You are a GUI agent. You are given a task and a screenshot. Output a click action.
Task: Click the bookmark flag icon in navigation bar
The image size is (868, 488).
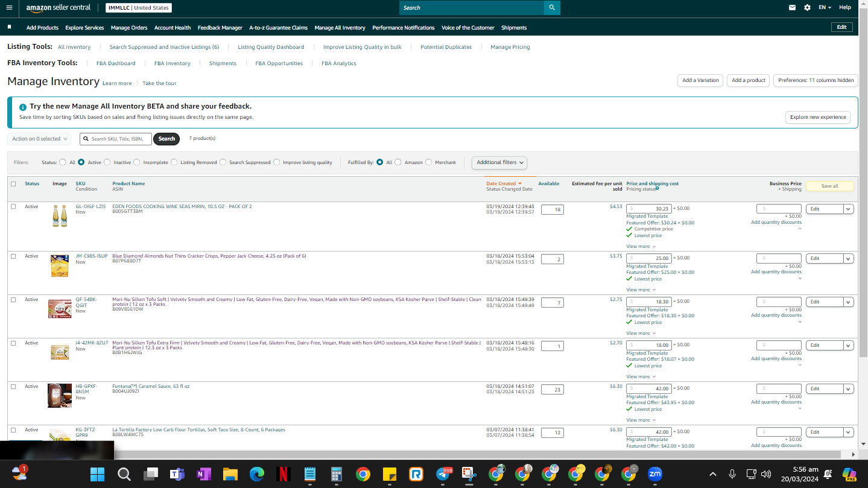click(x=9, y=27)
